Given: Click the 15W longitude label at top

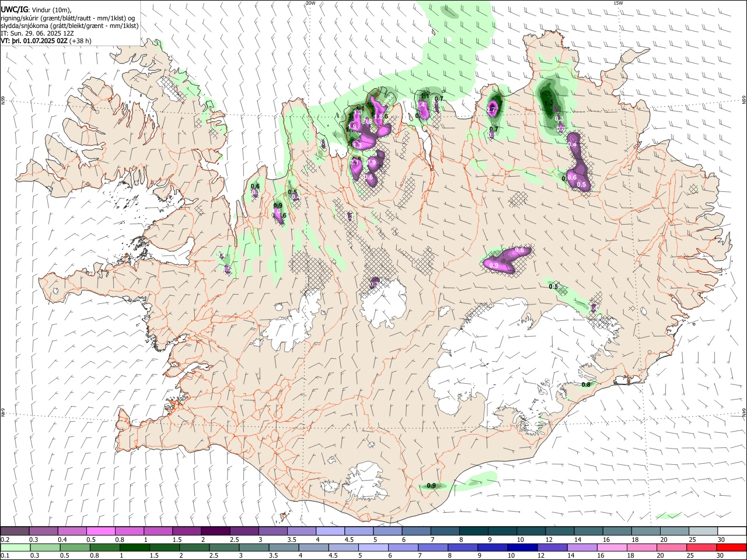Looking at the screenshot, I should pos(618,3).
